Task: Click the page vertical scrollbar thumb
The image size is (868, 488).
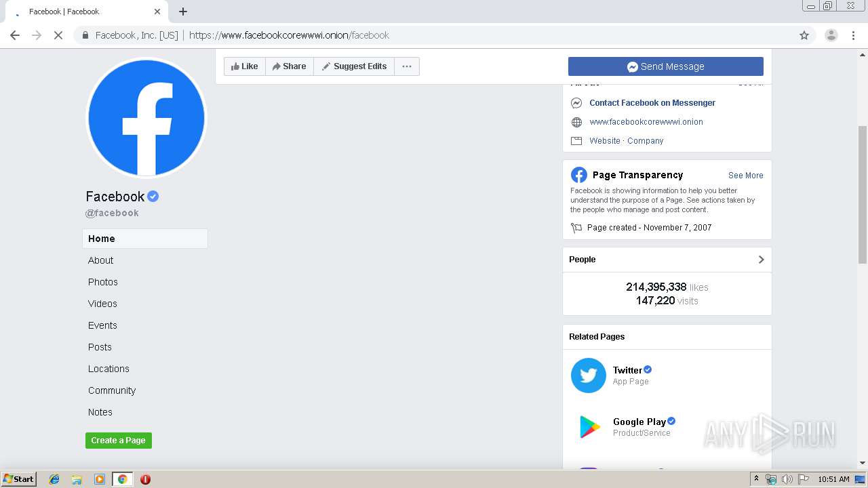Action: click(863, 195)
